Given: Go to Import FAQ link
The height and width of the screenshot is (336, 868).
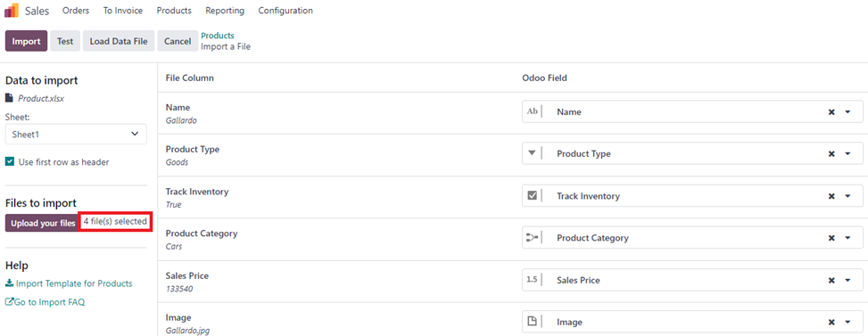Looking at the screenshot, I should point(45,302).
